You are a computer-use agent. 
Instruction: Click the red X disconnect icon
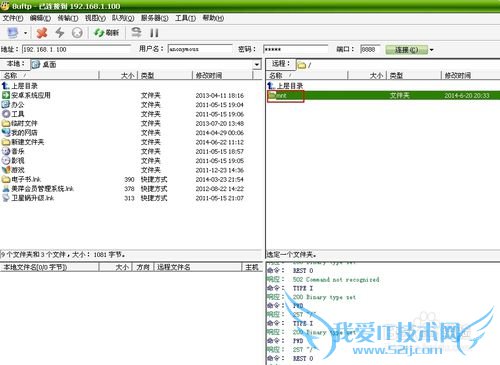(x=42, y=33)
